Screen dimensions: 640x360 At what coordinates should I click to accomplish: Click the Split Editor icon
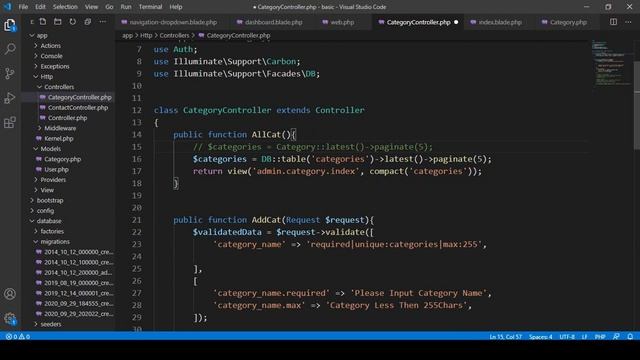point(613,22)
